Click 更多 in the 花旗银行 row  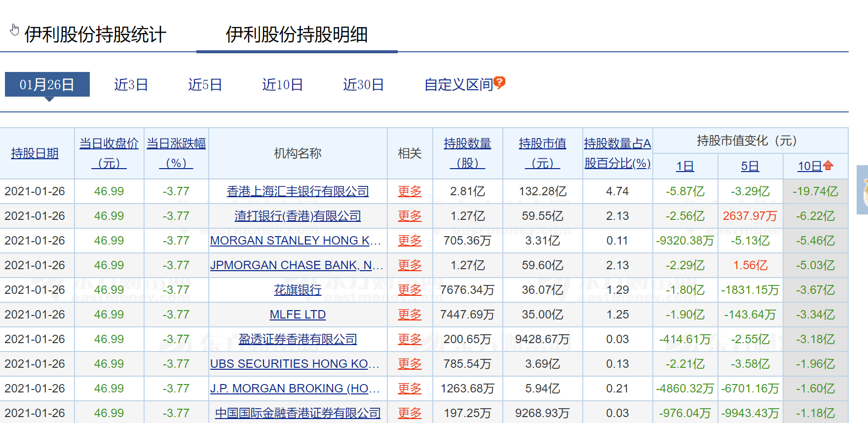click(x=410, y=290)
